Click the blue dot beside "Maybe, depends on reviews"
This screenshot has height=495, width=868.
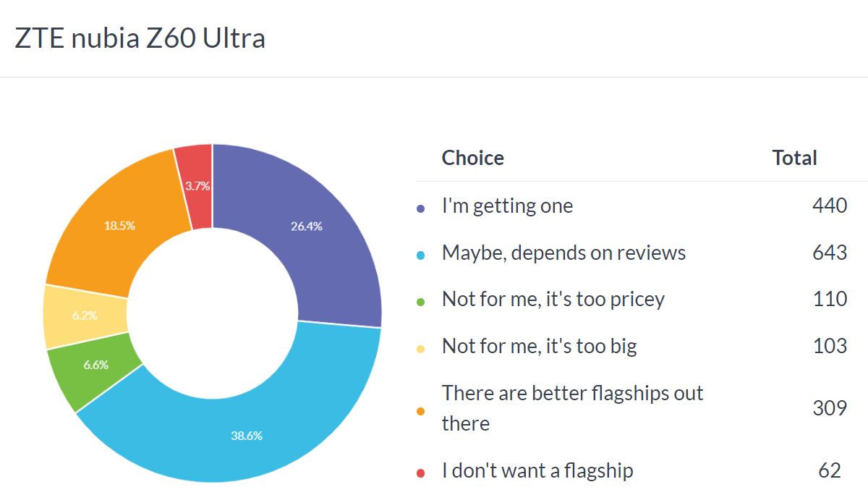coord(421,255)
